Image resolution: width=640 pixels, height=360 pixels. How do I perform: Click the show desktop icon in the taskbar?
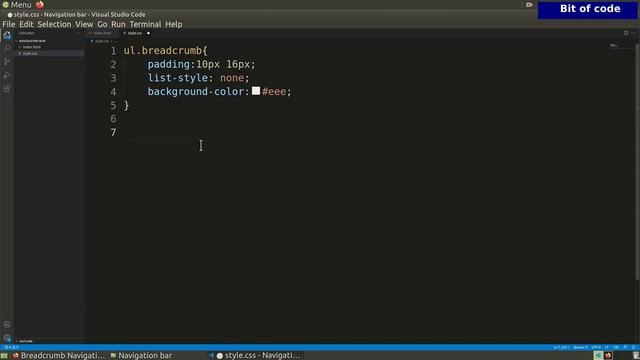pos(4,356)
